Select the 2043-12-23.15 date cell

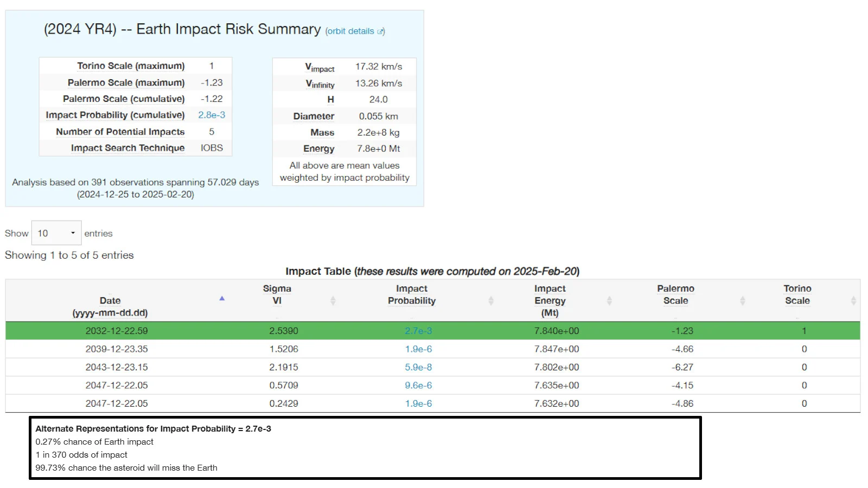[117, 367]
